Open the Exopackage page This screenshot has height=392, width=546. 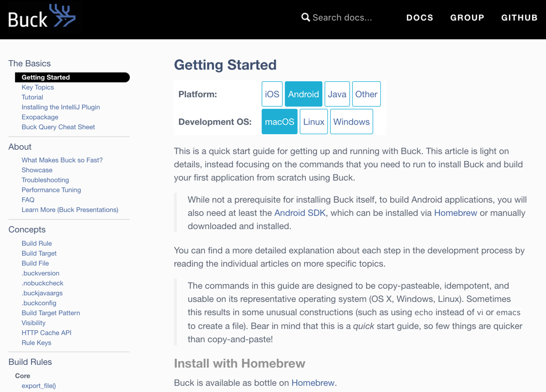pos(40,117)
